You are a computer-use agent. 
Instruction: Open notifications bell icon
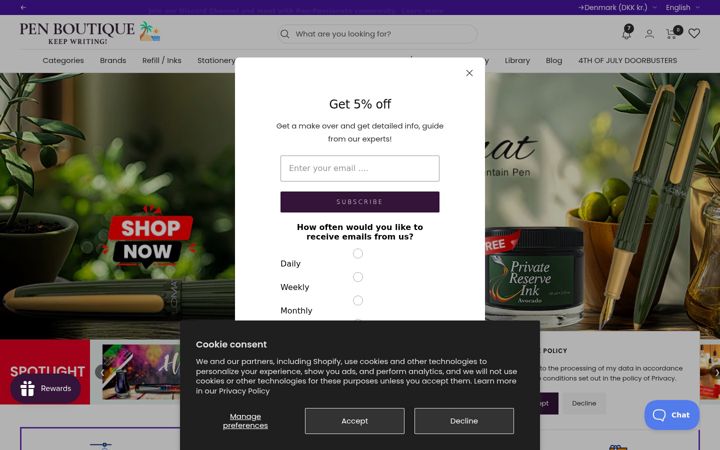[627, 33]
